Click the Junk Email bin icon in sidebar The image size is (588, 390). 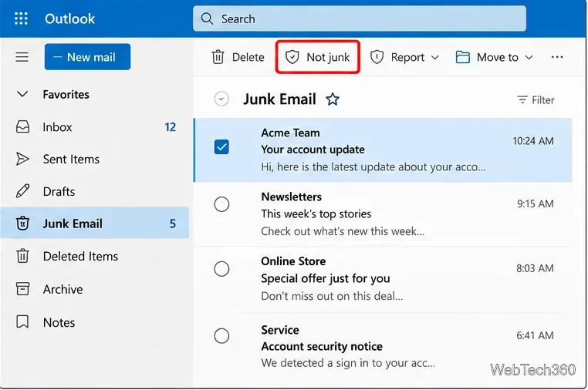[x=22, y=224]
